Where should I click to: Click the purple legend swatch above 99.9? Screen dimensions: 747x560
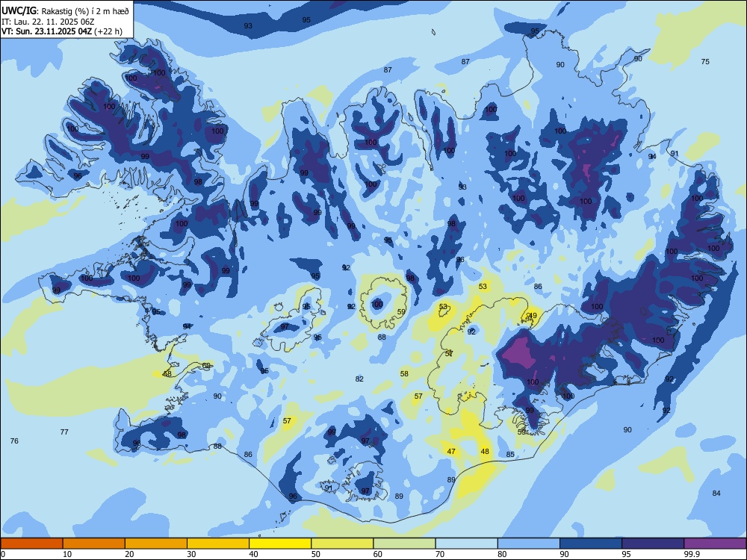pos(715,544)
